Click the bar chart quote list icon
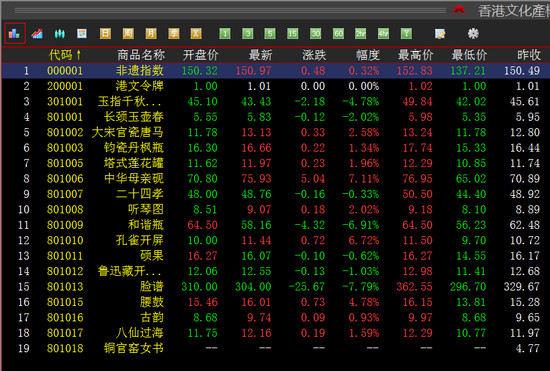The width and height of the screenshot is (550, 371). 15,33
